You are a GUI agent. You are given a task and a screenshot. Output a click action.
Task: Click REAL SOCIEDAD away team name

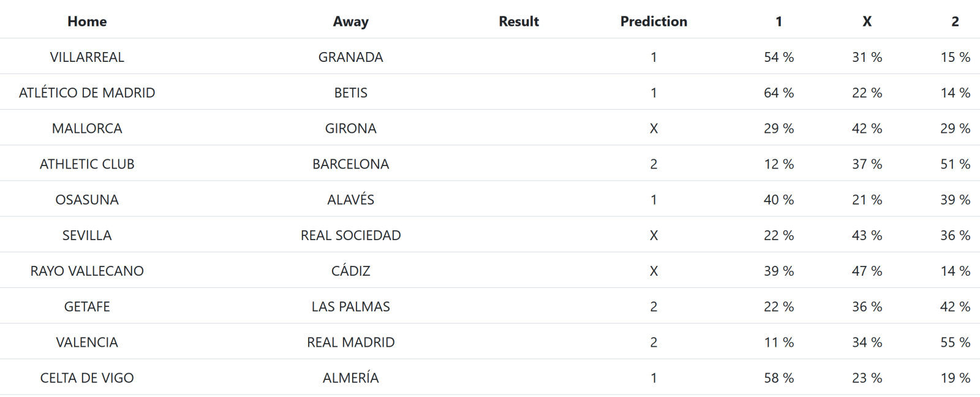coord(350,235)
